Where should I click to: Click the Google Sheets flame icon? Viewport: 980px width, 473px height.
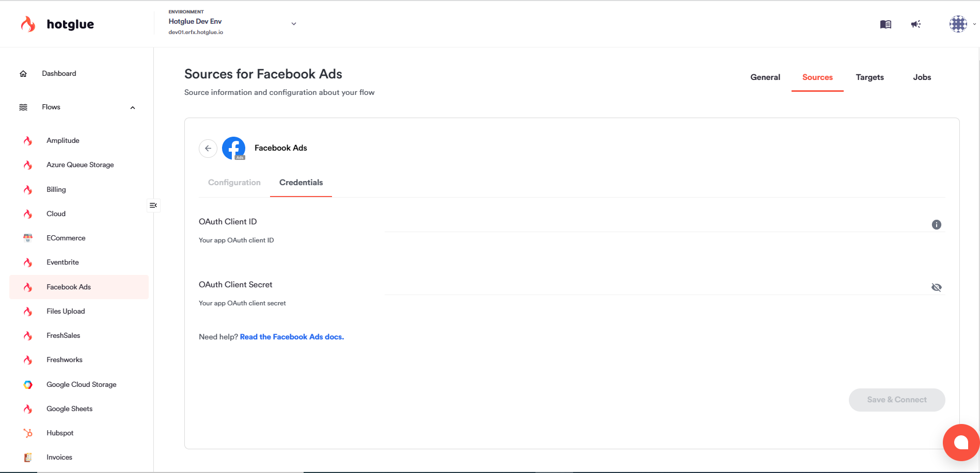click(28, 409)
